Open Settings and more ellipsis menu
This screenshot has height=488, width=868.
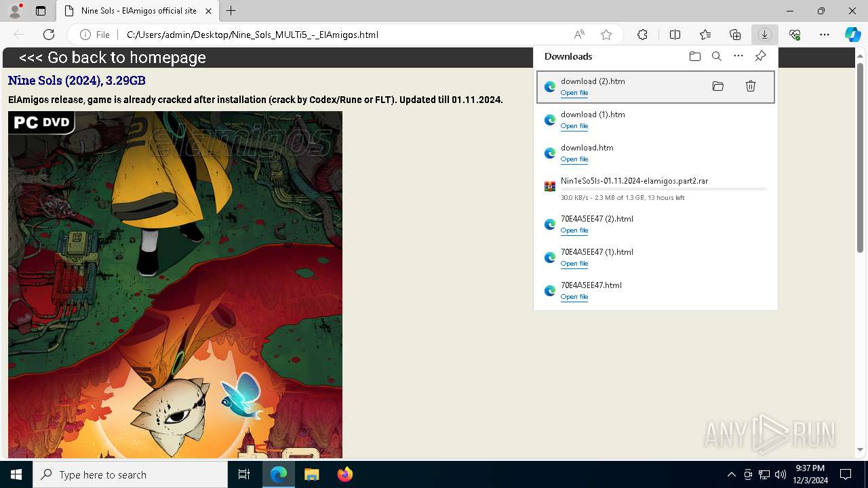[825, 35]
